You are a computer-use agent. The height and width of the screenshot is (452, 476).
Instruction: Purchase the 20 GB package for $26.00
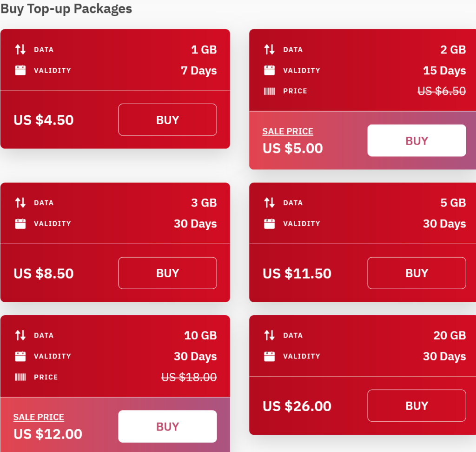(416, 405)
